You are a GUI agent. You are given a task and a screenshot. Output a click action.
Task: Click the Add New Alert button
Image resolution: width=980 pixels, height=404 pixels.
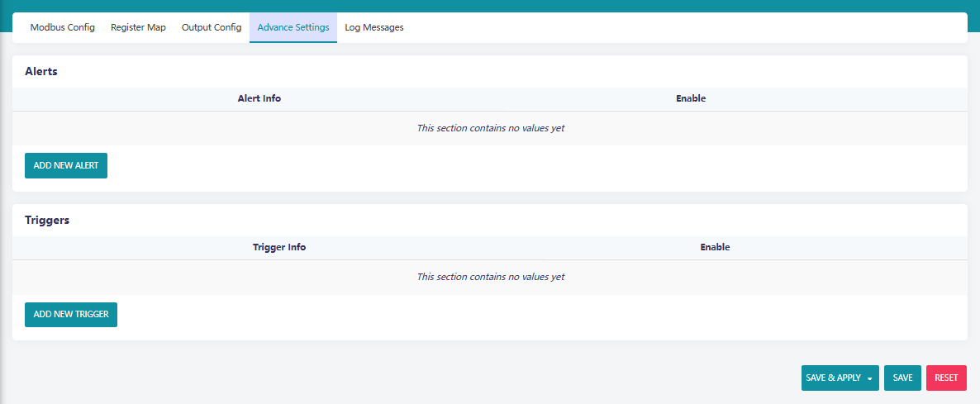pyautogui.click(x=66, y=165)
